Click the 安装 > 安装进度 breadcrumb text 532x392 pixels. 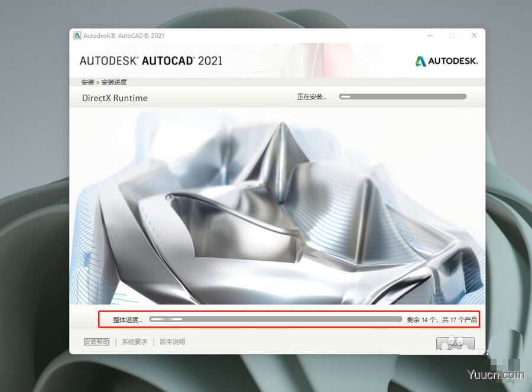[104, 82]
